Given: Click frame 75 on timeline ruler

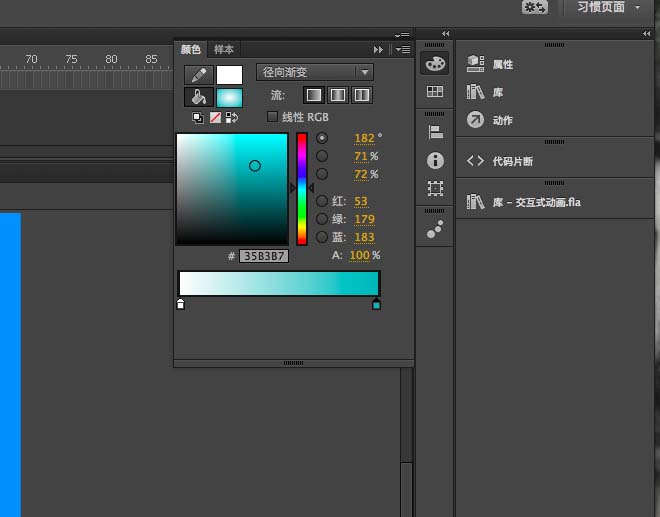Looking at the screenshot, I should [71, 59].
